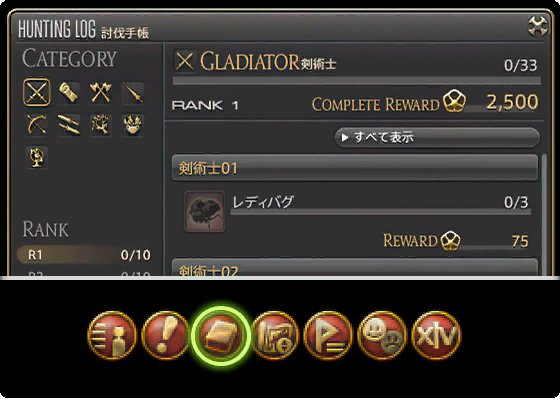The height and width of the screenshot is (400, 560).
Task: Choose the crossed axes Marauder category
Action: click(101, 93)
